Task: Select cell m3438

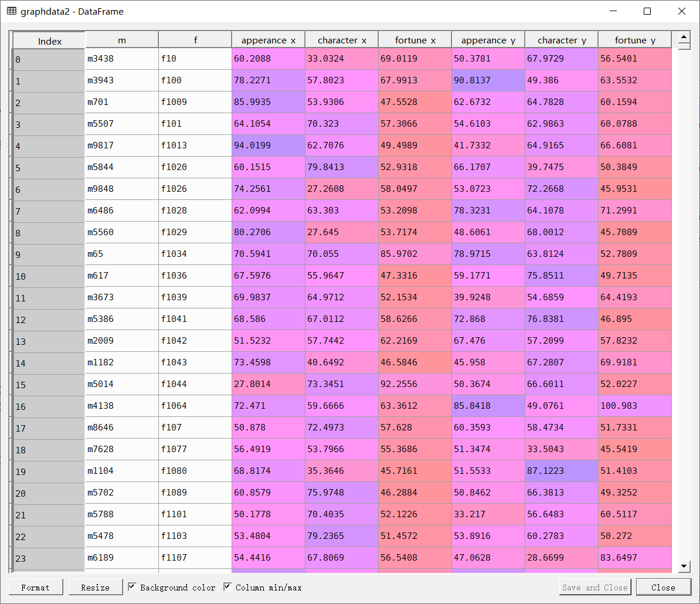Action: point(122,59)
